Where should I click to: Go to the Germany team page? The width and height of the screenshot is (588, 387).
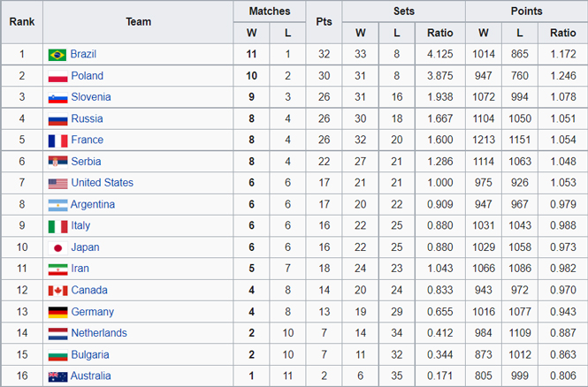(92, 312)
